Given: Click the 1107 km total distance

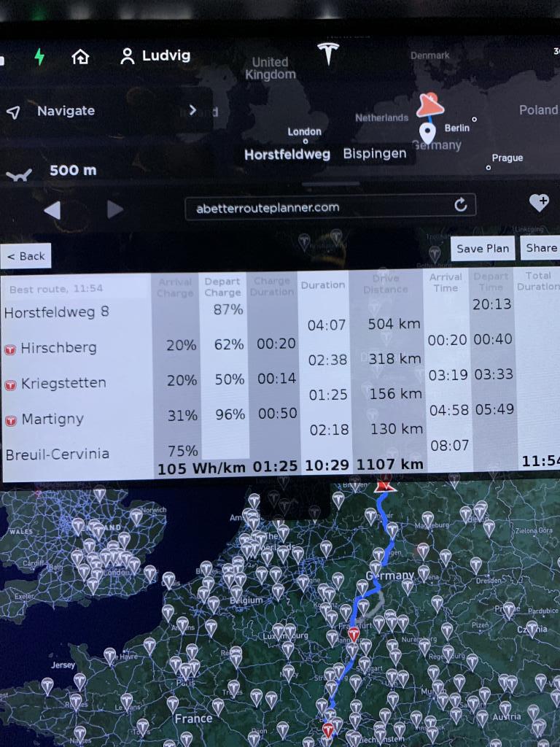Looking at the screenshot, I should [389, 465].
